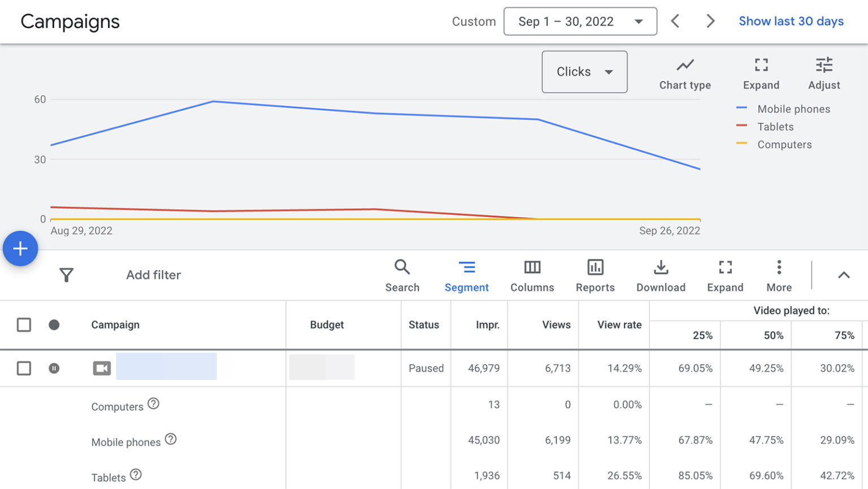Click the Download icon
The image size is (868, 489).
[x=660, y=274]
